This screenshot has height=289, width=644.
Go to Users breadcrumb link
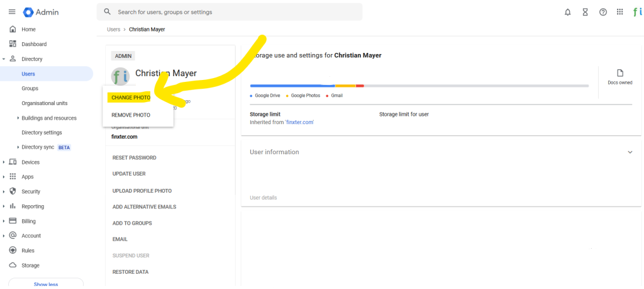click(x=113, y=30)
